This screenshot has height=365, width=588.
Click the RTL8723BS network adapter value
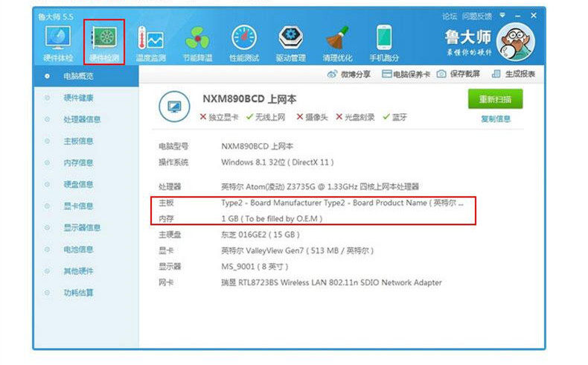click(331, 282)
